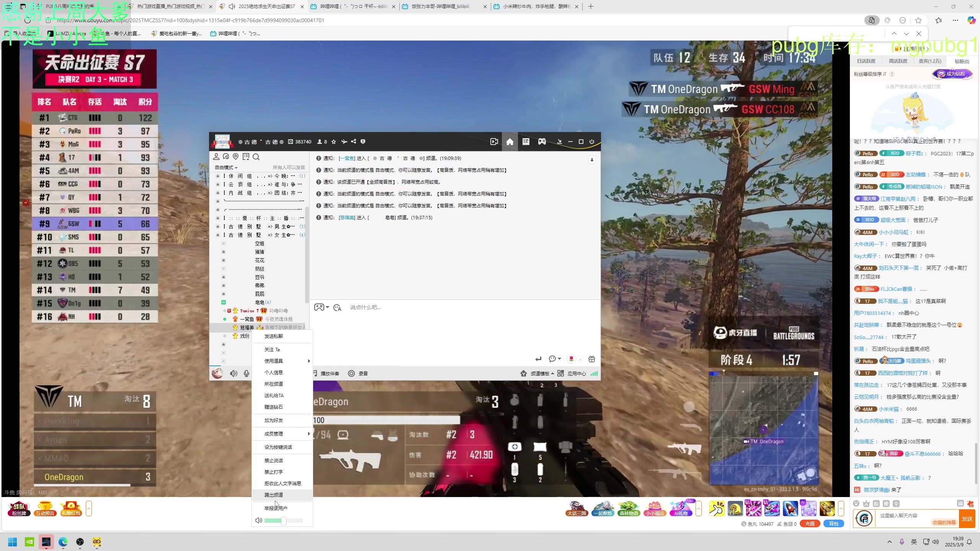Viewport: 980px width, 551px height.
Task: Click the gift box icon in chat area
Action: click(592, 359)
